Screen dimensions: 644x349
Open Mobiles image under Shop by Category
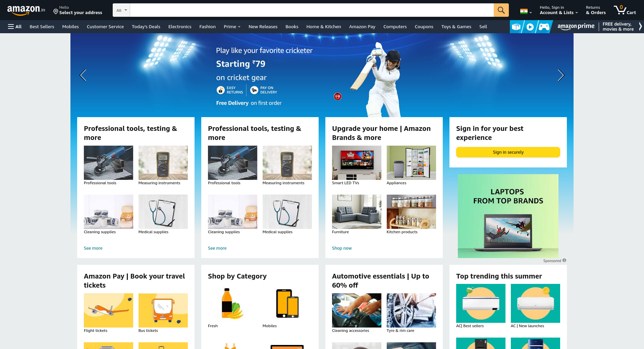[x=287, y=303]
